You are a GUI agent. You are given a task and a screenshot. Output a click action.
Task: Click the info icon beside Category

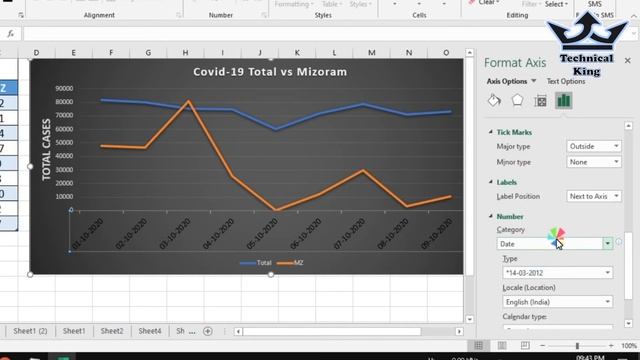click(x=619, y=242)
